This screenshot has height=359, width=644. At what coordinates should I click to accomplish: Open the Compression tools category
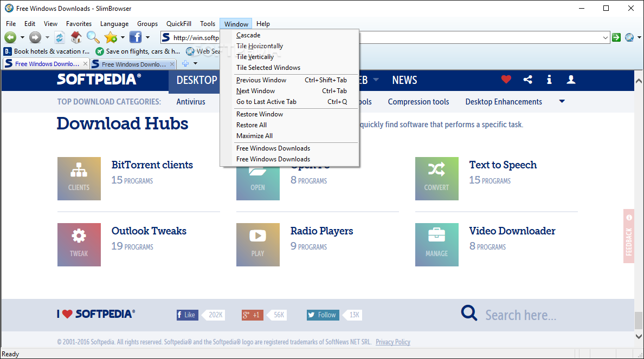click(418, 102)
